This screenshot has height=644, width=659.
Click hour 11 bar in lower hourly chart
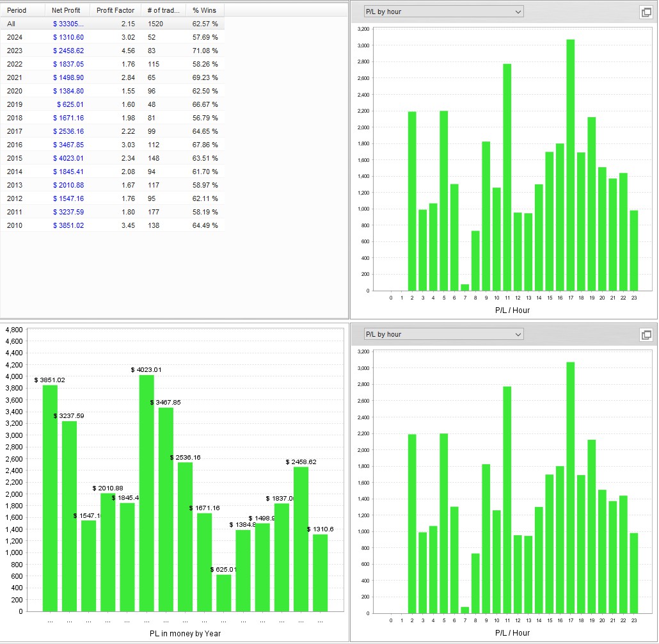pyautogui.click(x=507, y=500)
